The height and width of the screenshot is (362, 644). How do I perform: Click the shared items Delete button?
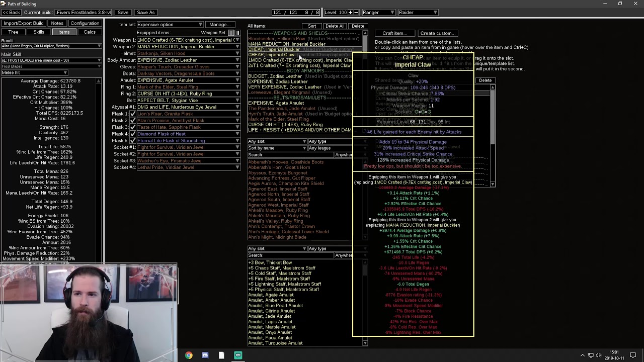point(486,80)
